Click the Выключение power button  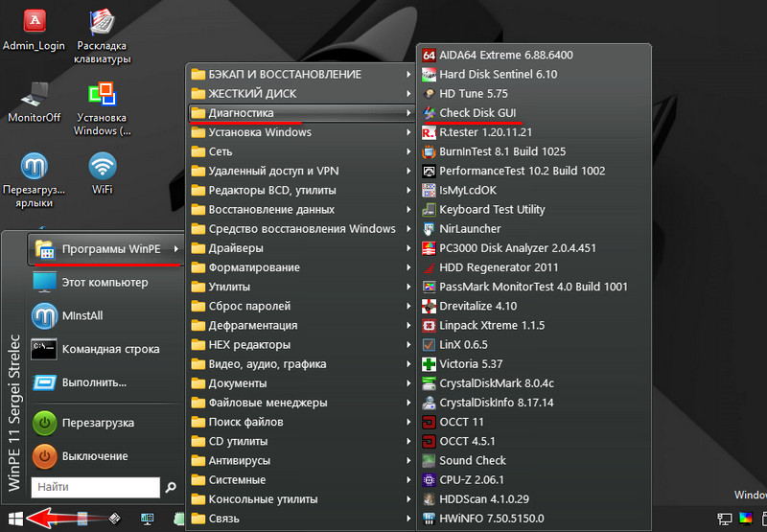(x=105, y=456)
